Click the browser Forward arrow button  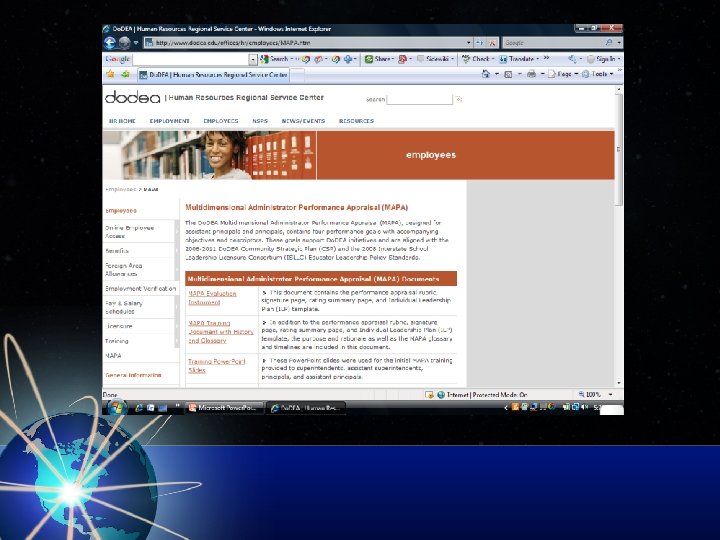coord(124,43)
